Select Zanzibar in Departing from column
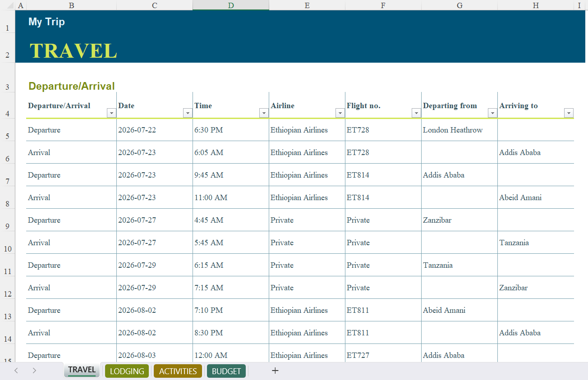This screenshot has width=588, height=380. (x=459, y=220)
